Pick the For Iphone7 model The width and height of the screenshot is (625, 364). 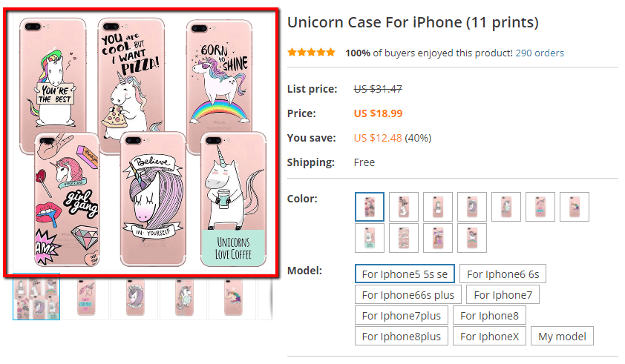[503, 295]
